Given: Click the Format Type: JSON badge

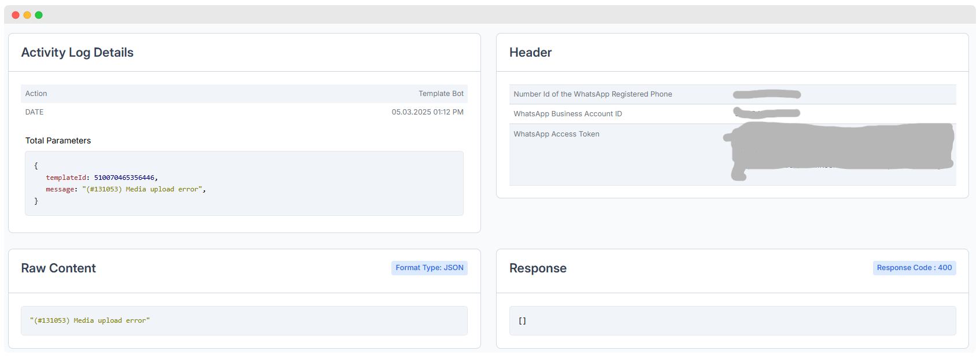Looking at the screenshot, I should point(429,268).
